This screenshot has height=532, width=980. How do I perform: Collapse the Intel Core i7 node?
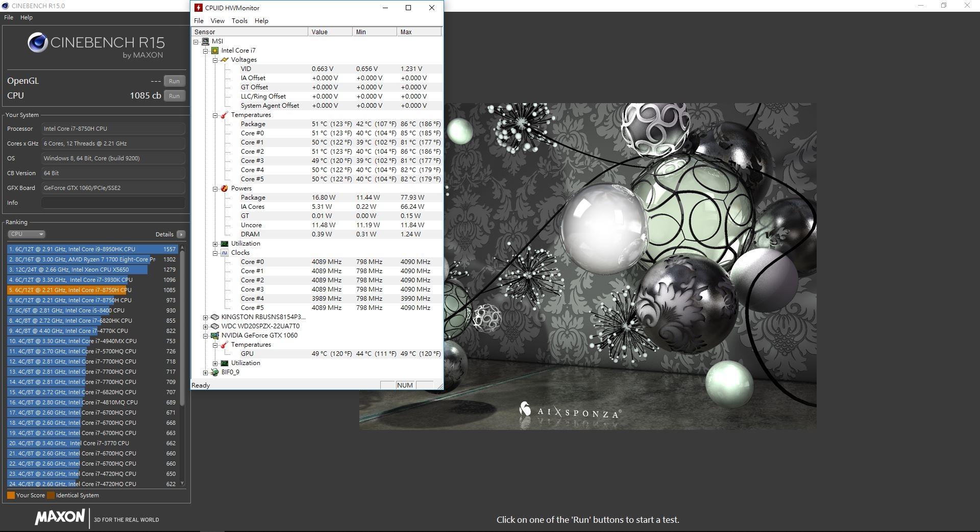click(206, 51)
